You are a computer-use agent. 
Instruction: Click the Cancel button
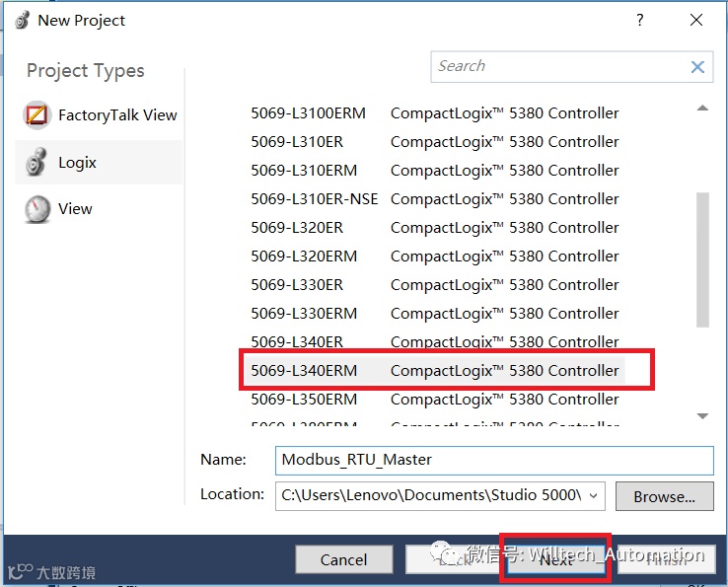(344, 559)
